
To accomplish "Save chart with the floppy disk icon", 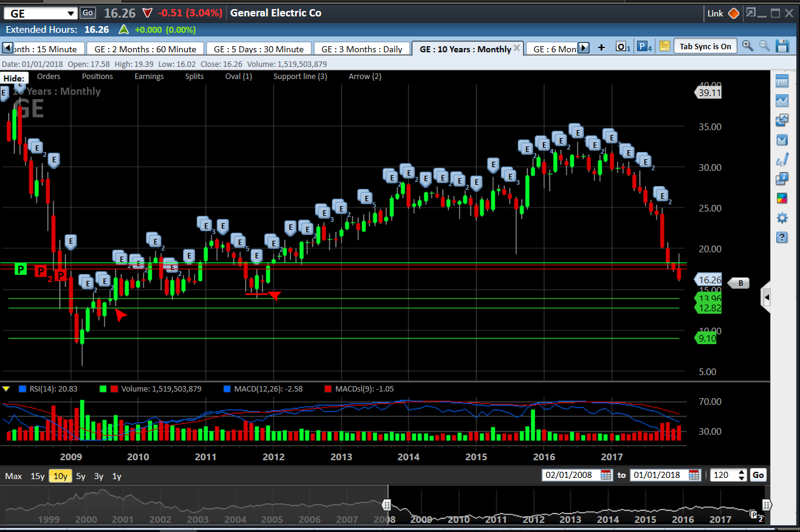I will (782, 46).
